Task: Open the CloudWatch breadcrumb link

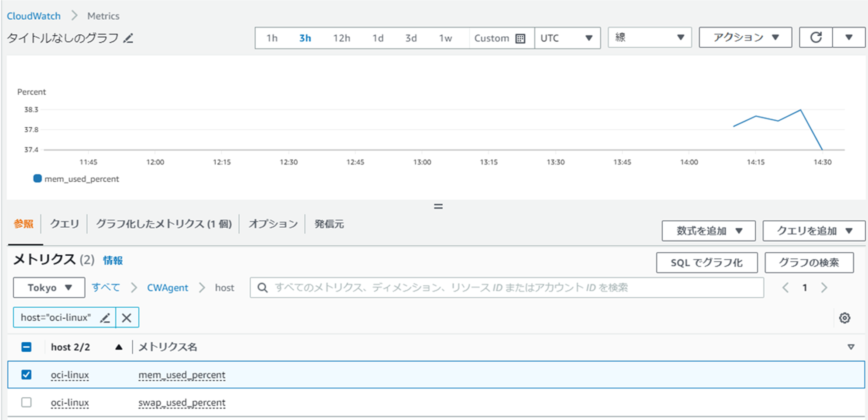Action: tap(34, 16)
